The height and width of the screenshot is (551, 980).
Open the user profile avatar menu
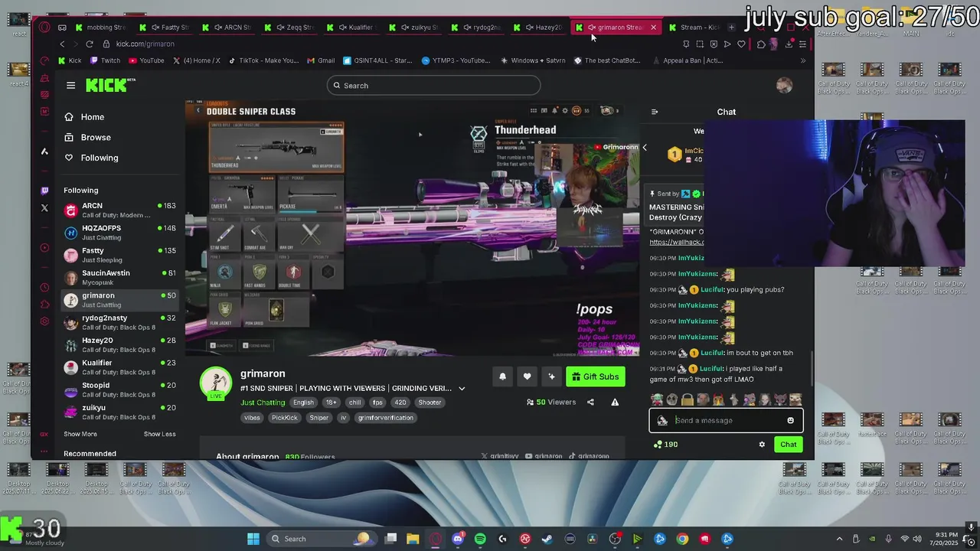pos(784,86)
